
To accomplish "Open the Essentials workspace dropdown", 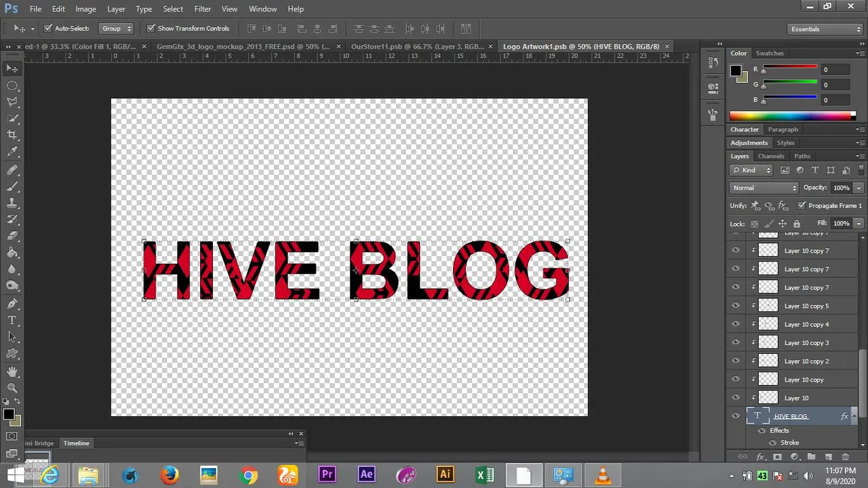I will pyautogui.click(x=826, y=29).
